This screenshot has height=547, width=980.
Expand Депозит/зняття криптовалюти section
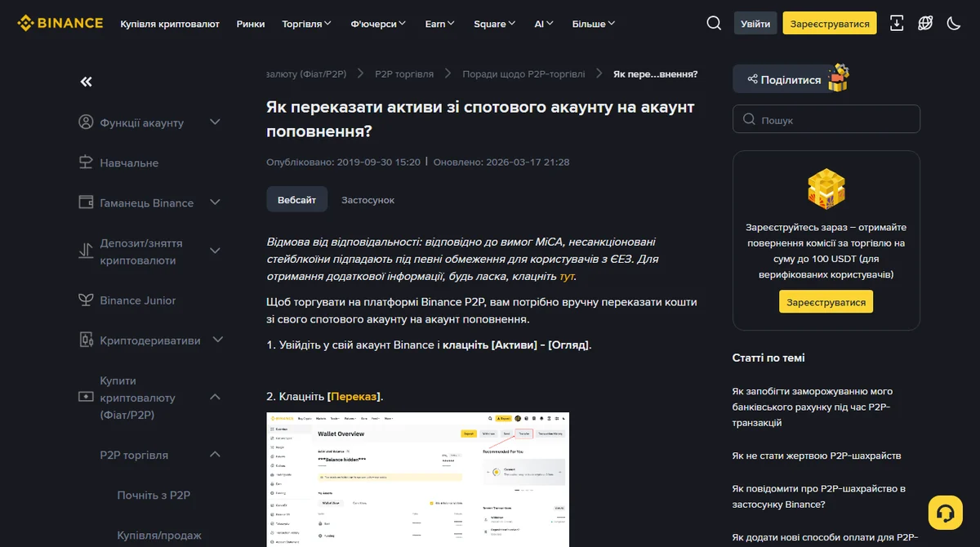click(x=216, y=251)
